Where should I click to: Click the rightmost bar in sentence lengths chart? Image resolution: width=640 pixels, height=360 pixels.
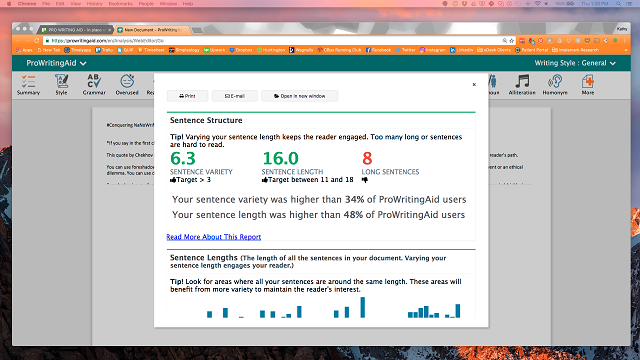tap(458, 311)
